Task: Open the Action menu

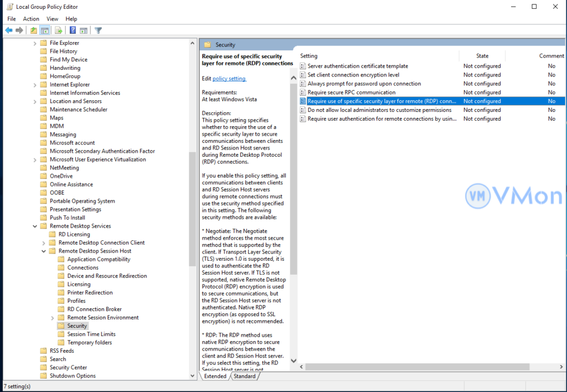Action: 31,19
